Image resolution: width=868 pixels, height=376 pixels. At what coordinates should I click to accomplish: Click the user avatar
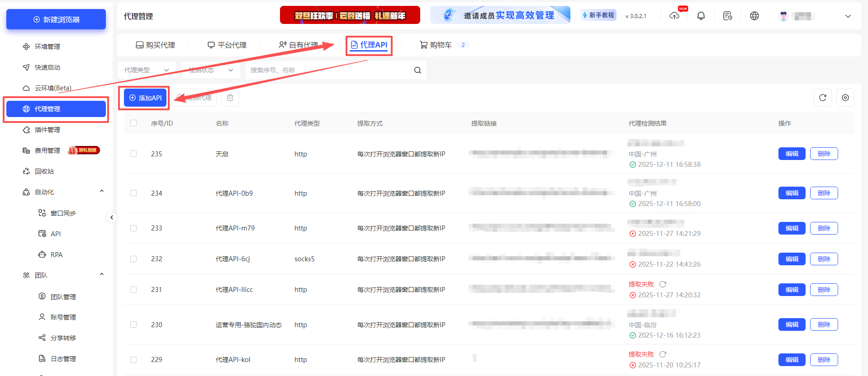pos(784,16)
